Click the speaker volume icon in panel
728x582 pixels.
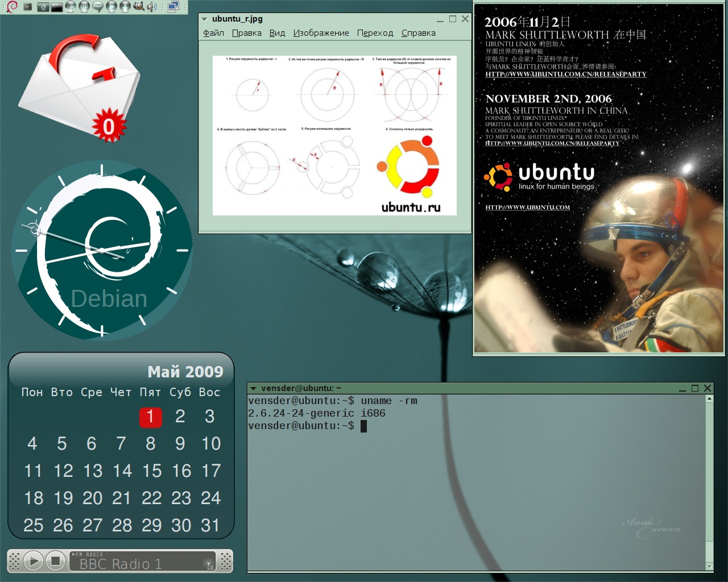tap(152, 7)
